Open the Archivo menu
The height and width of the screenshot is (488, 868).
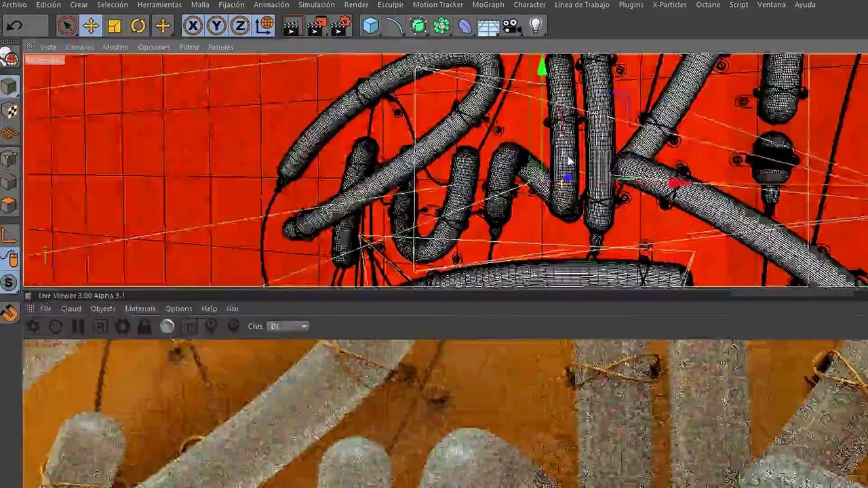click(x=14, y=5)
